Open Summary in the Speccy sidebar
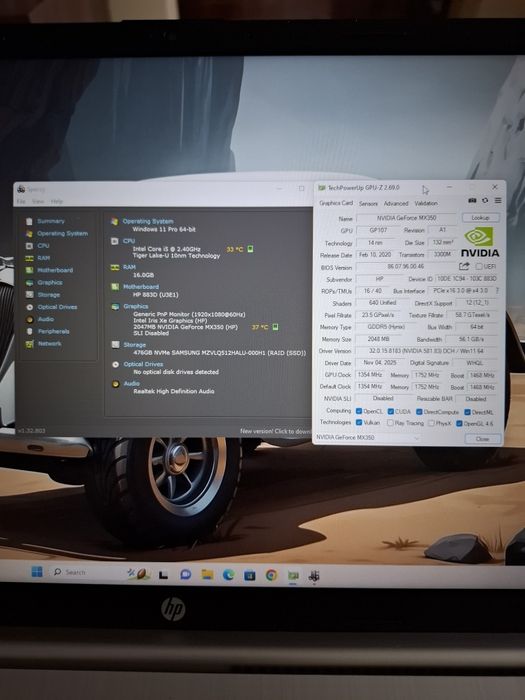 coord(50,221)
